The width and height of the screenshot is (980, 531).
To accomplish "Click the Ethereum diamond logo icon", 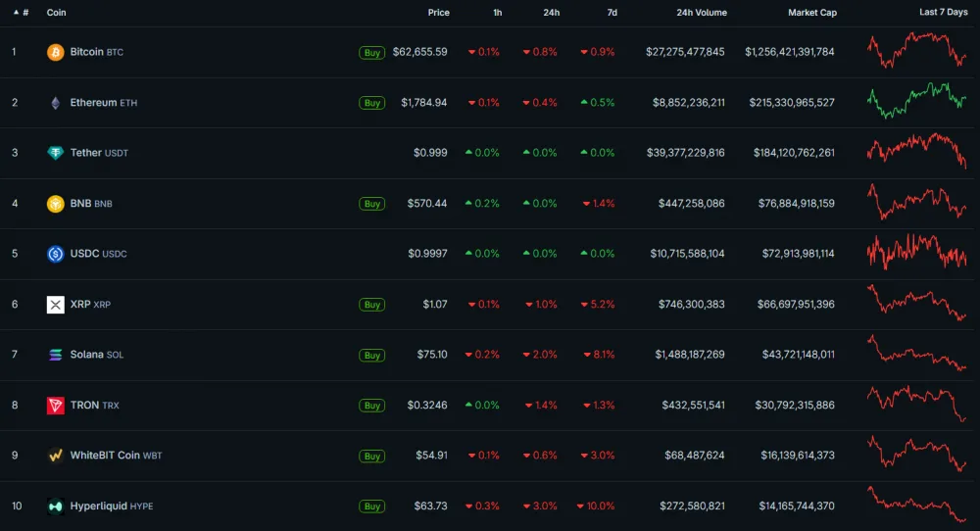I will pyautogui.click(x=55, y=103).
